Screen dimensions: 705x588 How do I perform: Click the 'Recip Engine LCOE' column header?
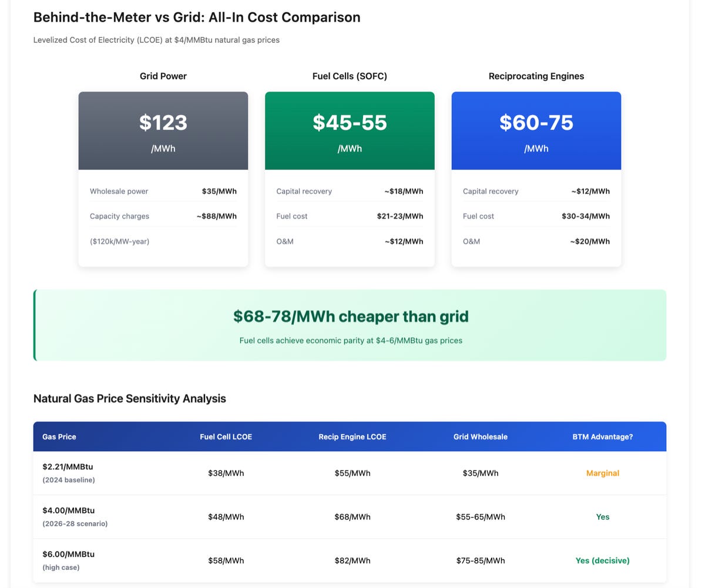pos(352,436)
